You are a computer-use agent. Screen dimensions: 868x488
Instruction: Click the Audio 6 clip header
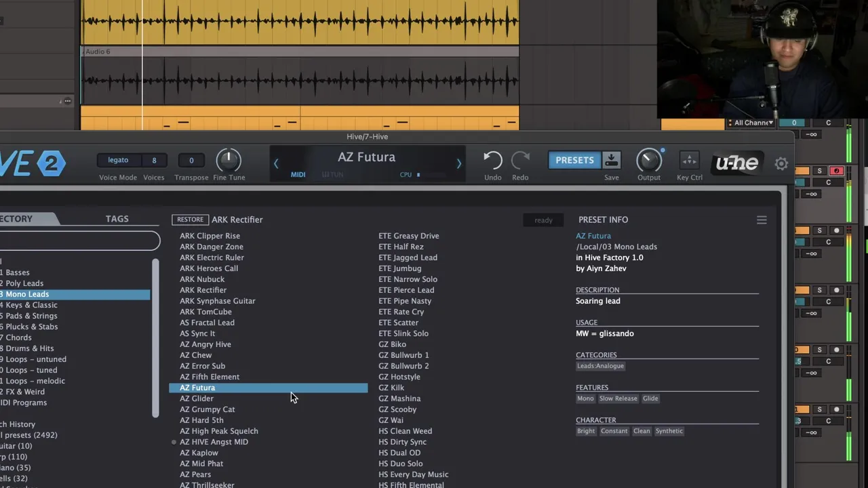point(300,52)
